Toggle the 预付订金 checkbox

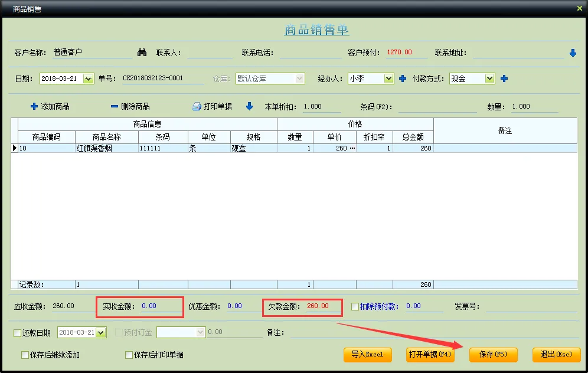pos(119,332)
